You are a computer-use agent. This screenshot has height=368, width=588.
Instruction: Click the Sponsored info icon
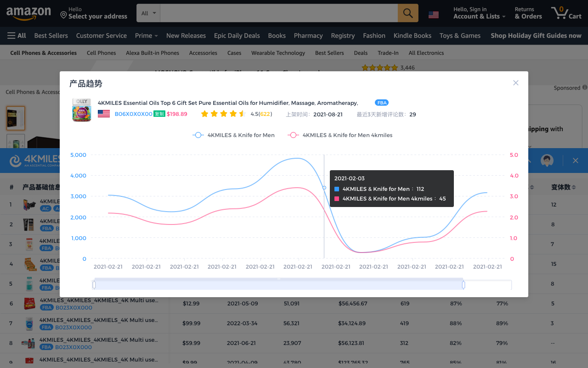pos(585,87)
